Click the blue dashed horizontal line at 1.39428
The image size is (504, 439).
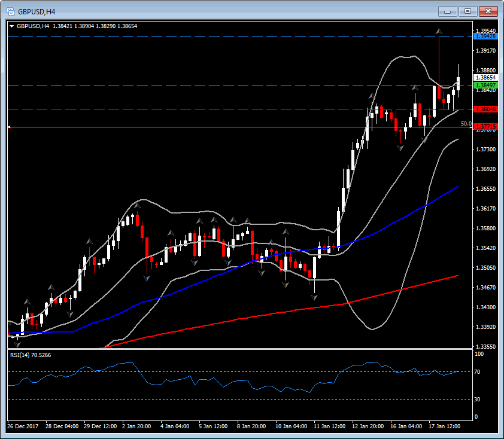pos(239,37)
